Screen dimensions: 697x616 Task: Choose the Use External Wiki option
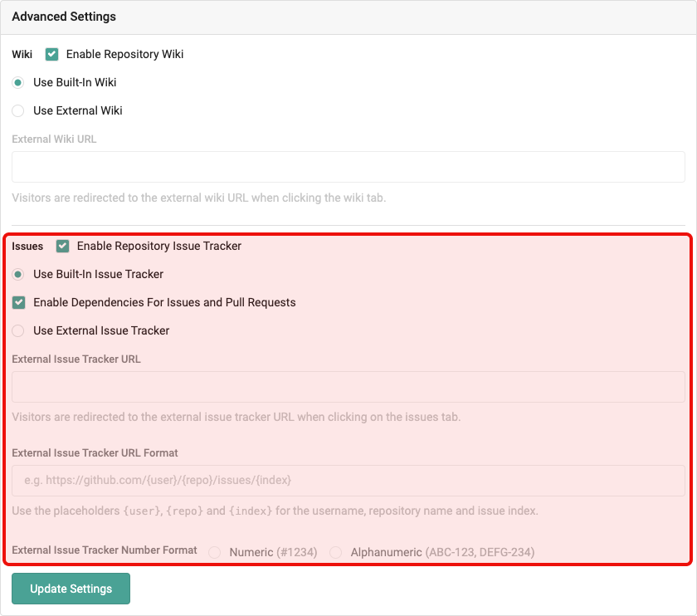coord(18,110)
